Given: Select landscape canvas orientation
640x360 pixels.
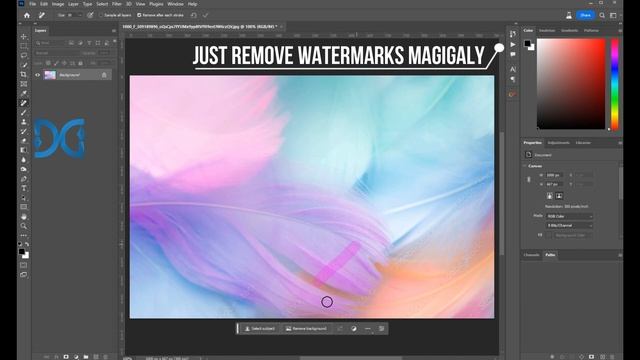Looking at the screenshot, I should [559, 196].
